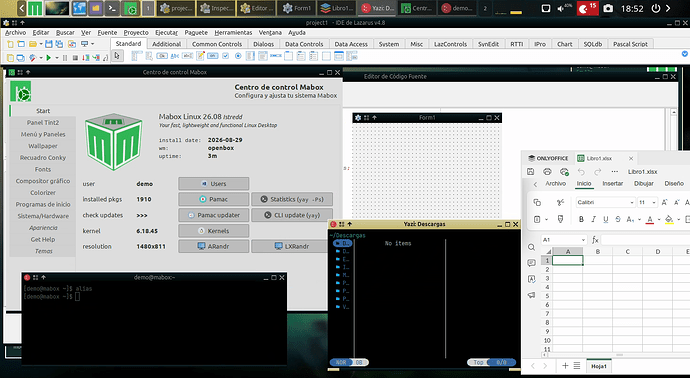The height and width of the screenshot is (378, 690).
Task: Click the yellow fill color bucket swatch
Action: [669, 219]
